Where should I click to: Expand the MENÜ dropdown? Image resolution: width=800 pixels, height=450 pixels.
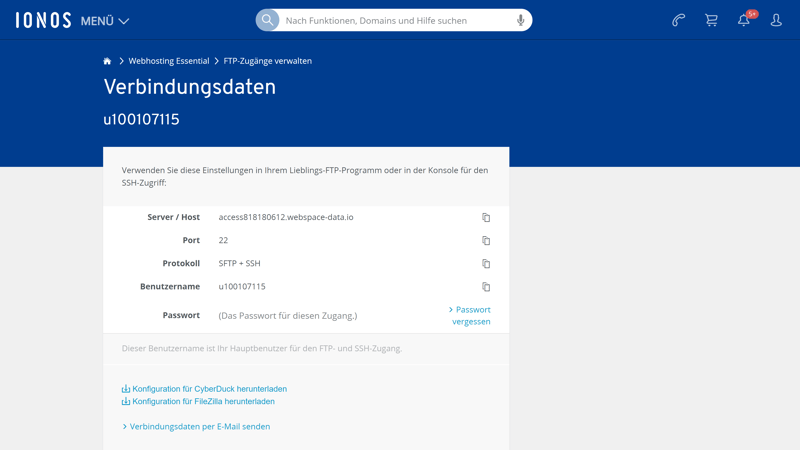coord(105,21)
